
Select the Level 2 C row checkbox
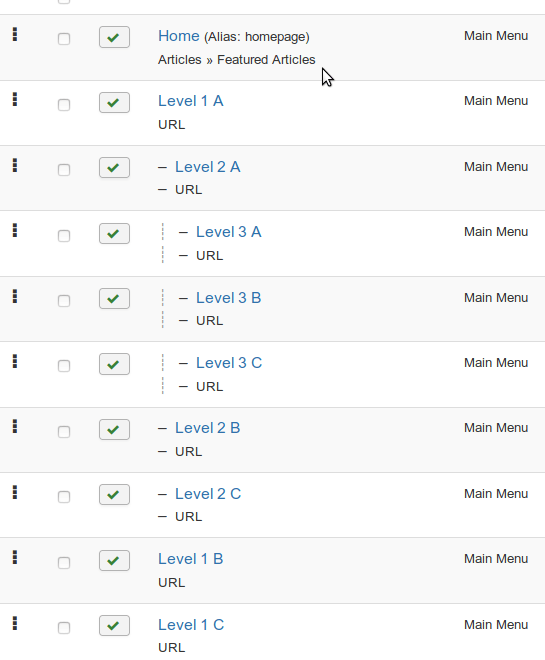tap(64, 497)
